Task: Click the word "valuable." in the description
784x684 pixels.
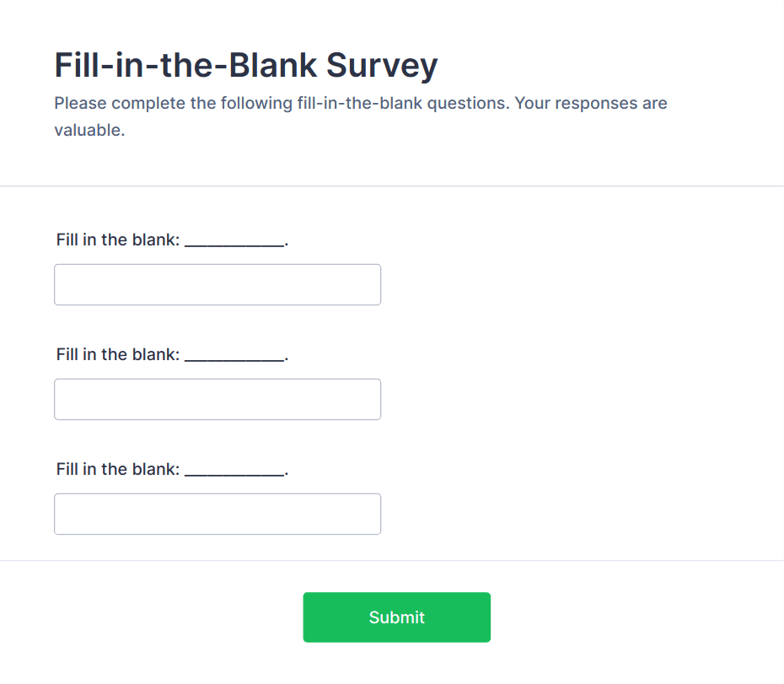Action: [x=89, y=131]
